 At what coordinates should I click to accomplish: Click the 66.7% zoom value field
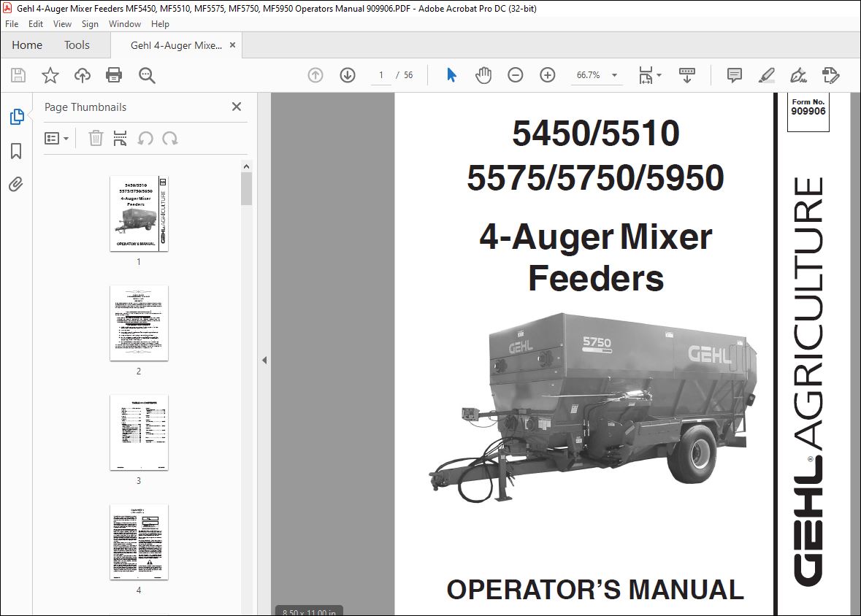coord(588,75)
